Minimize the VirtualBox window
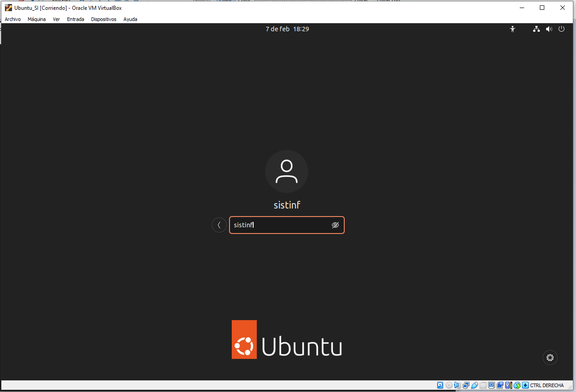 [522, 8]
